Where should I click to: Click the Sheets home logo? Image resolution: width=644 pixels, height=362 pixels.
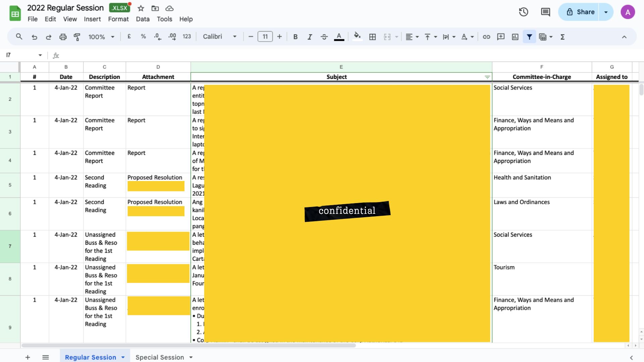click(15, 13)
